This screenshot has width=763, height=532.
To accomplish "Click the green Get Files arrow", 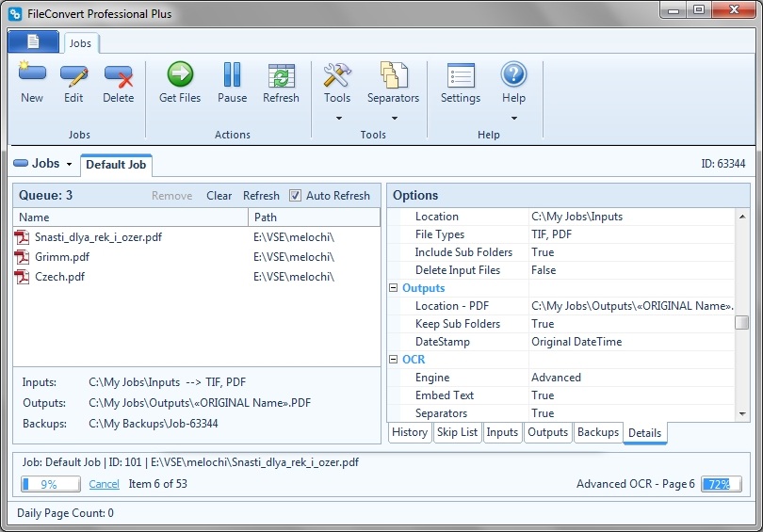I will click(180, 74).
